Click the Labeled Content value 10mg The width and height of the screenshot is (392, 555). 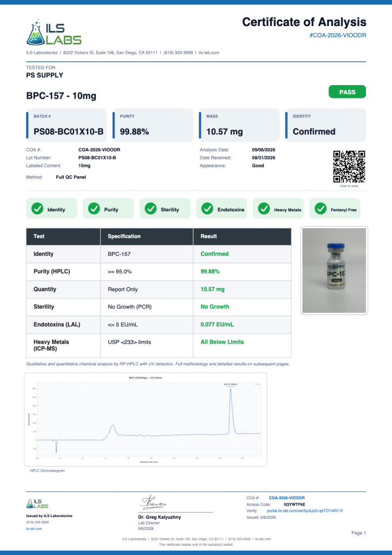pos(84,166)
